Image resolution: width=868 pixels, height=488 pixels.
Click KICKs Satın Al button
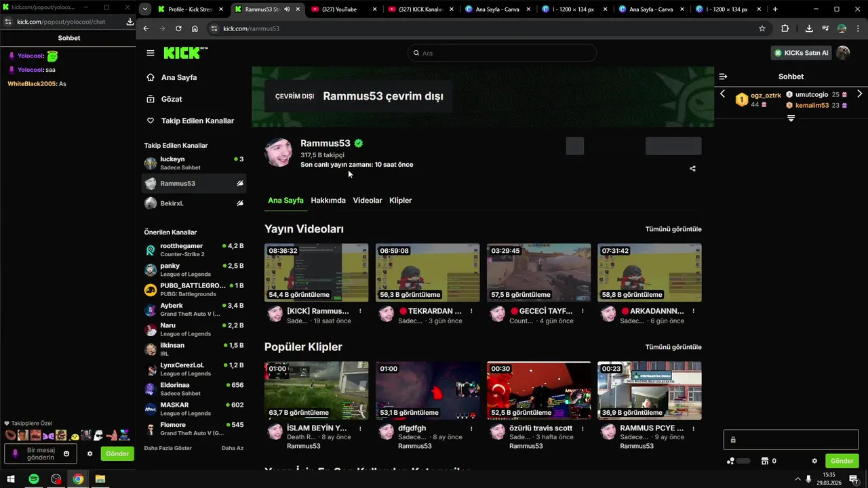(x=802, y=53)
